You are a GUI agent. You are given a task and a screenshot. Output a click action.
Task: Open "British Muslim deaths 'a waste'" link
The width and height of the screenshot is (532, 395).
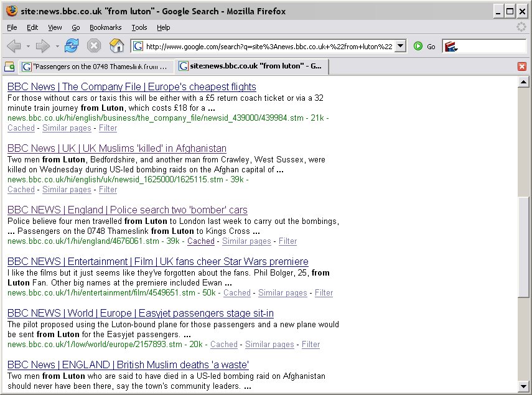[x=128, y=365]
